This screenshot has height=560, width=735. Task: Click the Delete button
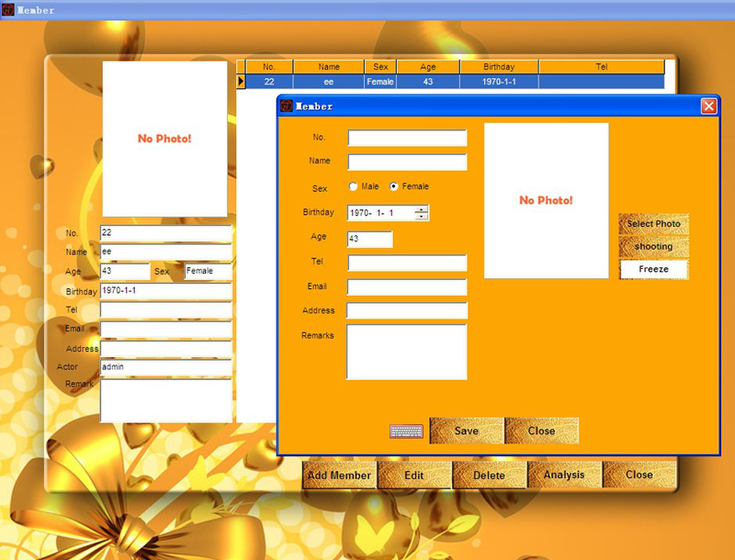[490, 475]
